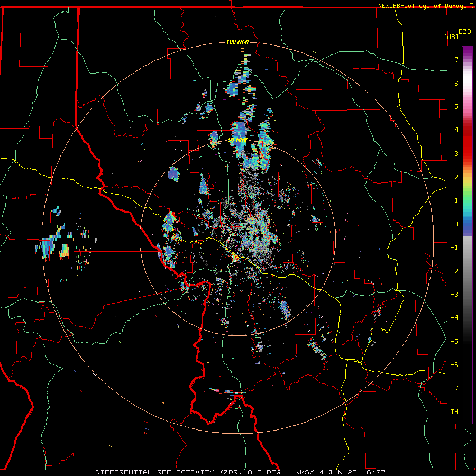Screen dimensions: 476x476
Task: Click the 1 value on the scale
Action: [x=456, y=200]
